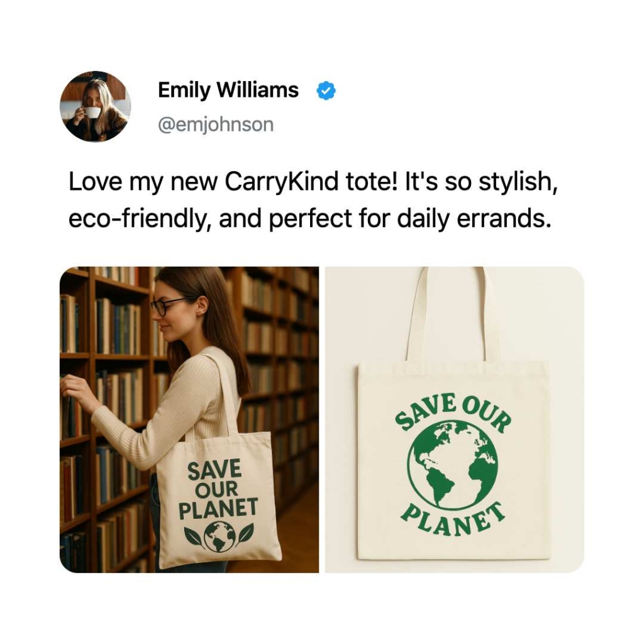The width and height of the screenshot is (644, 644).
Task: Open the library photo of woman with tote
Action: (x=189, y=419)
